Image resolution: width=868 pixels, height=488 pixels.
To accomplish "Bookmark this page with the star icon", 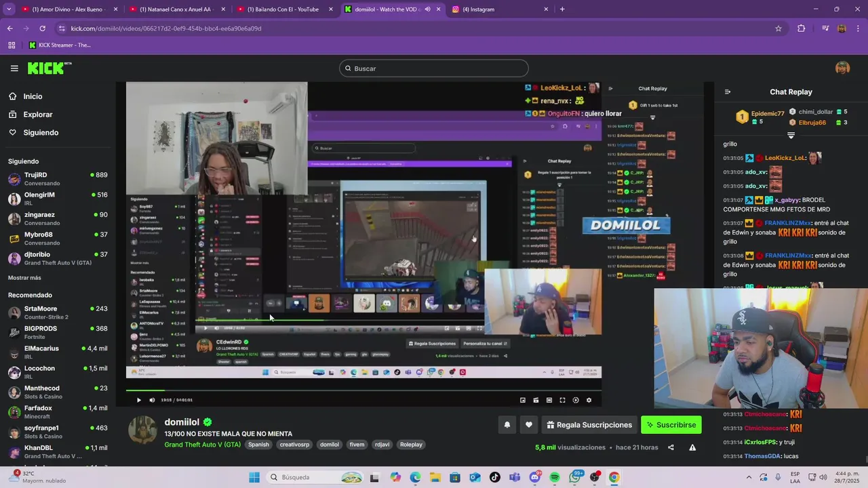I will pyautogui.click(x=778, y=28).
